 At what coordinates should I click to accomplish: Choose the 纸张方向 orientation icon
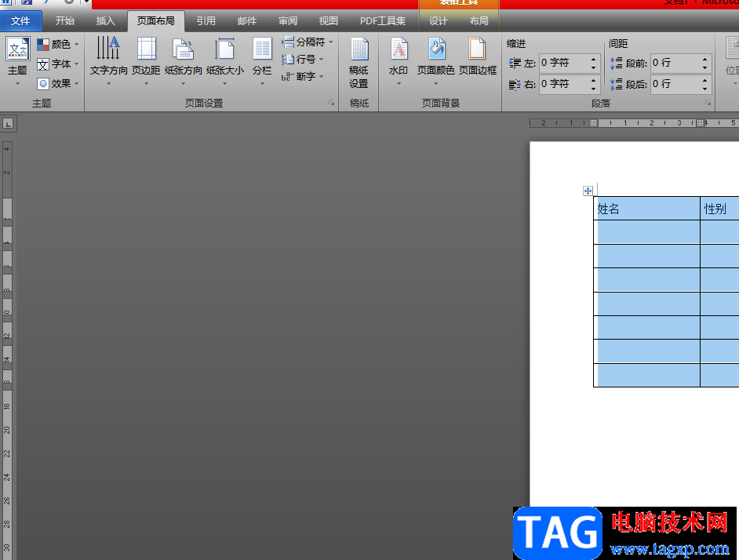184,49
